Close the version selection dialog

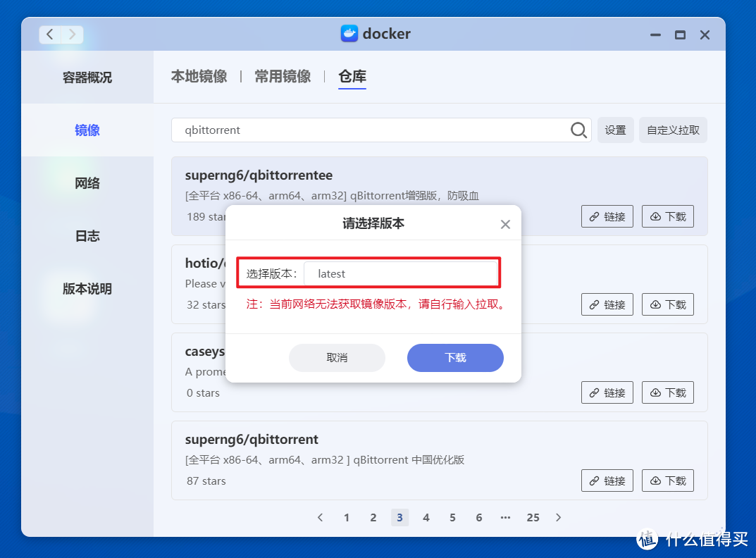tap(504, 224)
